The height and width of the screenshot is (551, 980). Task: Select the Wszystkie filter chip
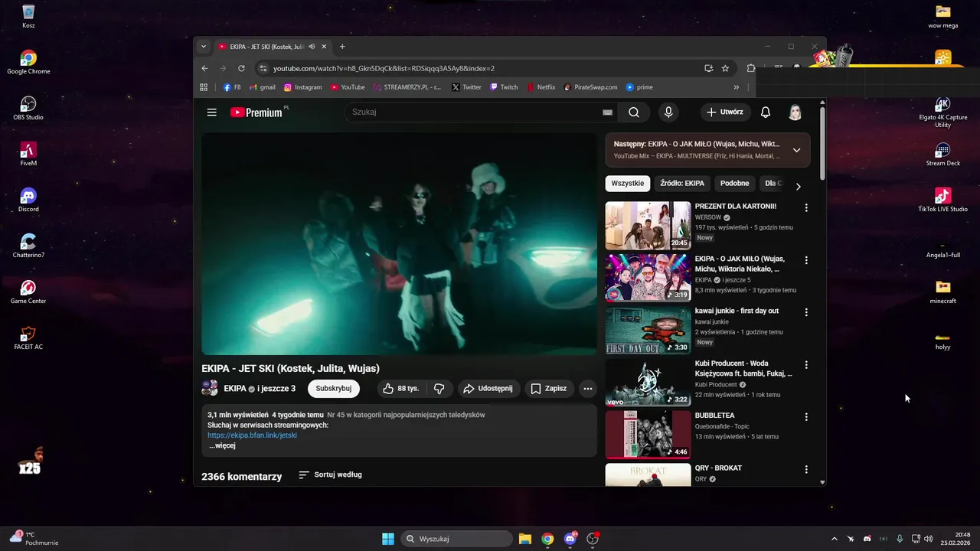tap(628, 184)
